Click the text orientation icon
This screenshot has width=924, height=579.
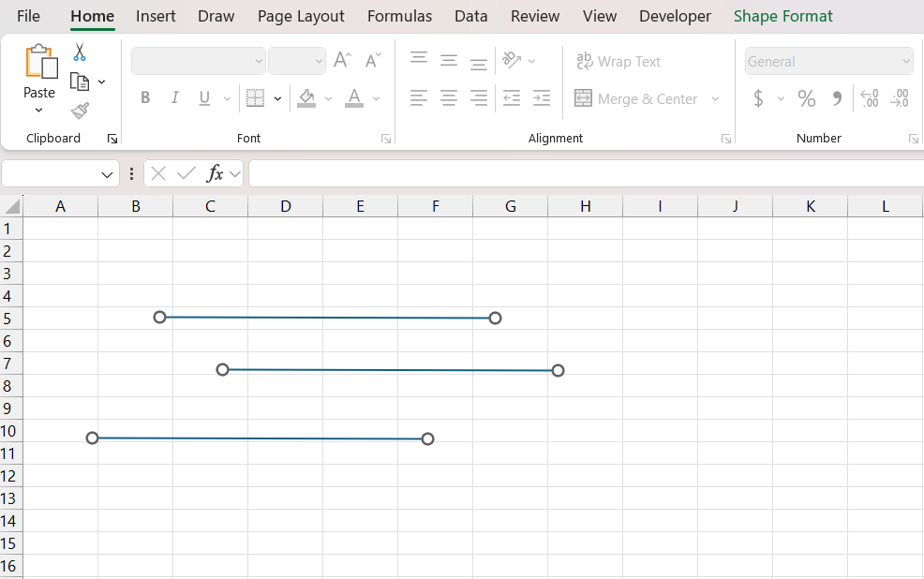[x=512, y=61]
